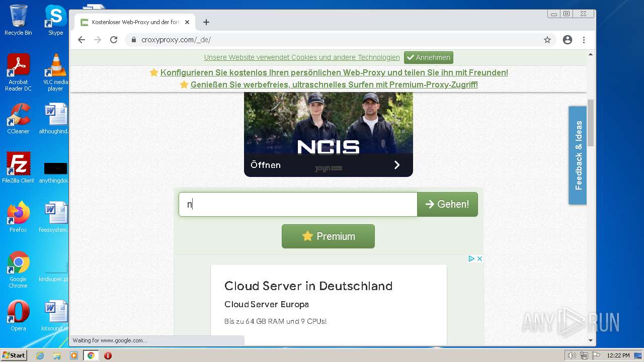644x362 pixels.
Task: Click the padlock site info icon
Action: coord(133,40)
